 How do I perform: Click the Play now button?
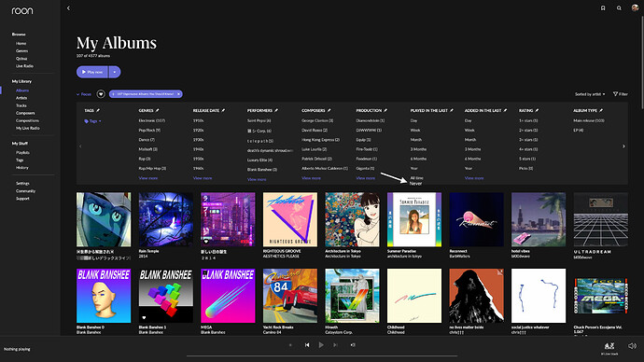[x=92, y=72]
